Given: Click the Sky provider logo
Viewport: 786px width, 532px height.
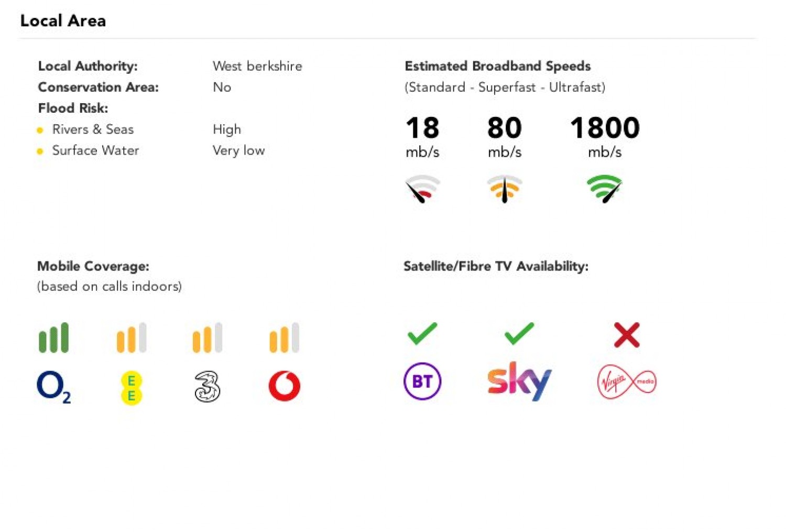Looking at the screenshot, I should [x=519, y=381].
